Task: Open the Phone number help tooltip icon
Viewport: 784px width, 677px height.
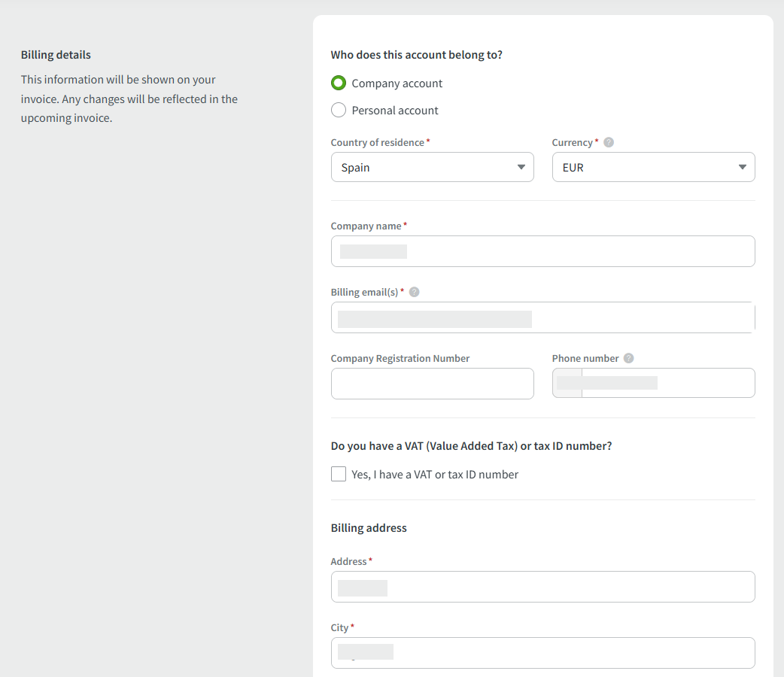Action: pos(629,359)
